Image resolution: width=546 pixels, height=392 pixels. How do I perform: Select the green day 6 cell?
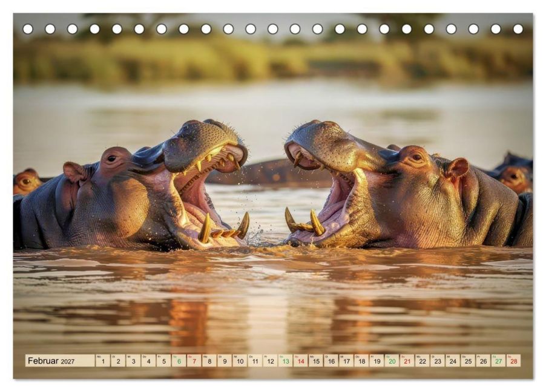(179, 361)
